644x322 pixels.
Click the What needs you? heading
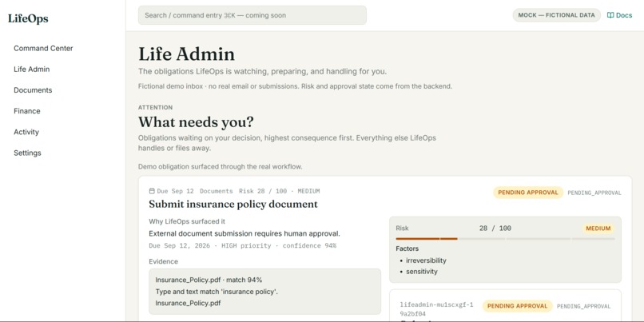pos(196,122)
